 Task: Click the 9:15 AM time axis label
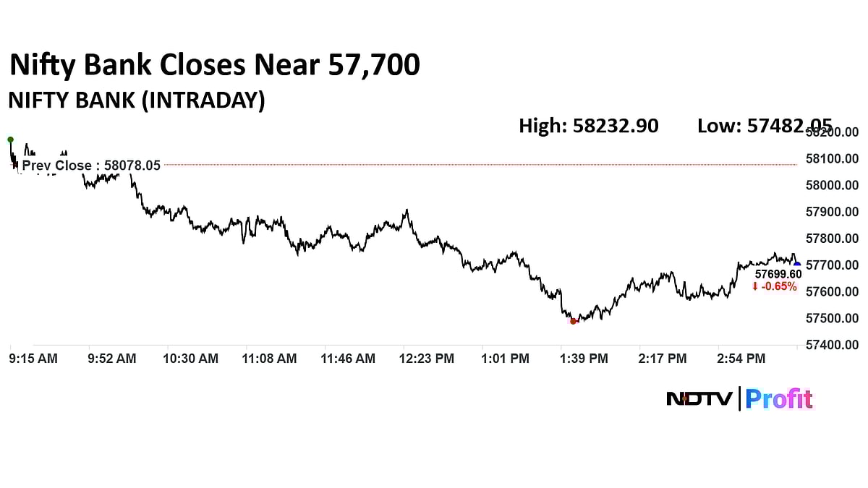(x=33, y=359)
